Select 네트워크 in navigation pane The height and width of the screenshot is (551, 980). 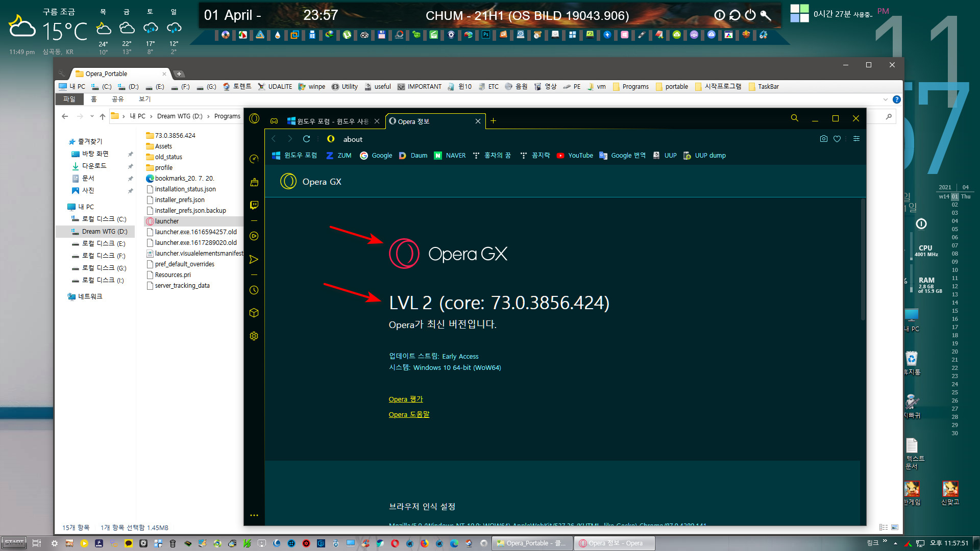point(85,296)
